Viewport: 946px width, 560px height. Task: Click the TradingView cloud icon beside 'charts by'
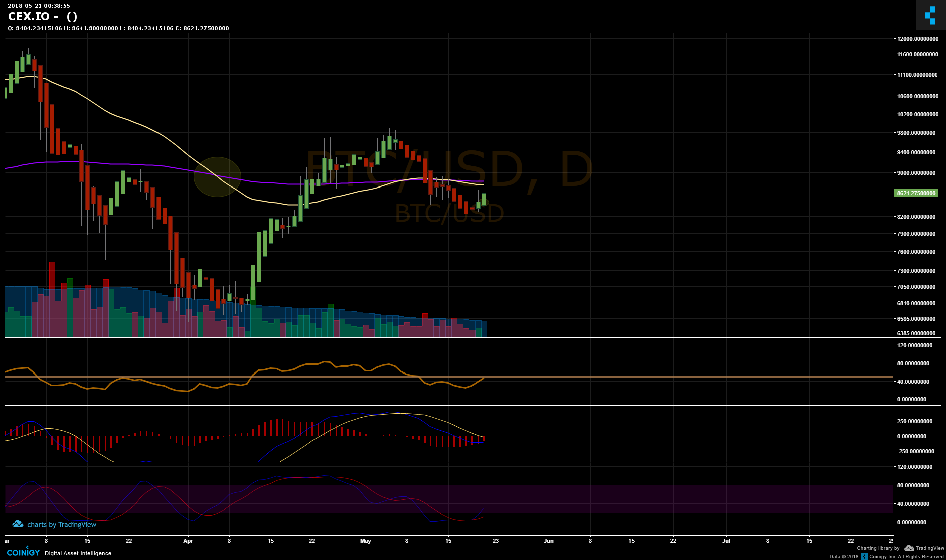[x=18, y=524]
